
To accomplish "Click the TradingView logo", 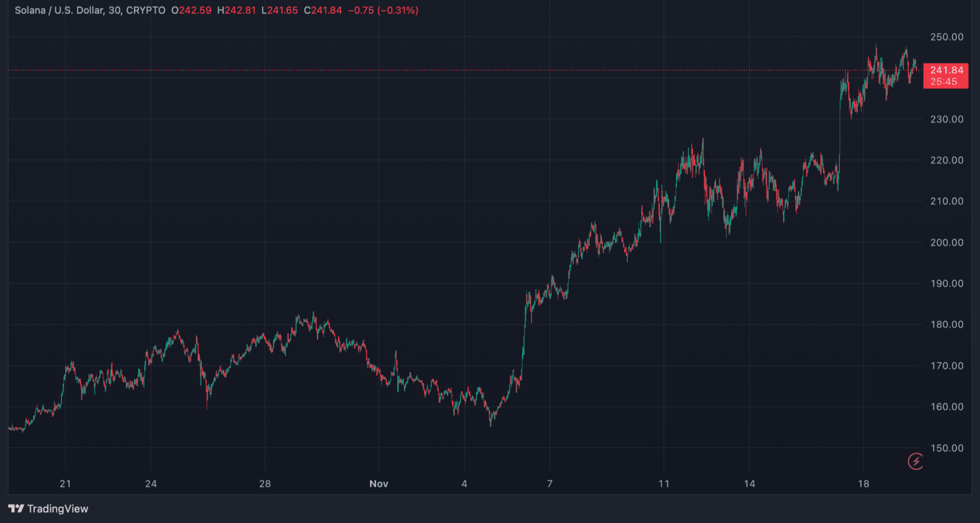I will tap(48, 509).
